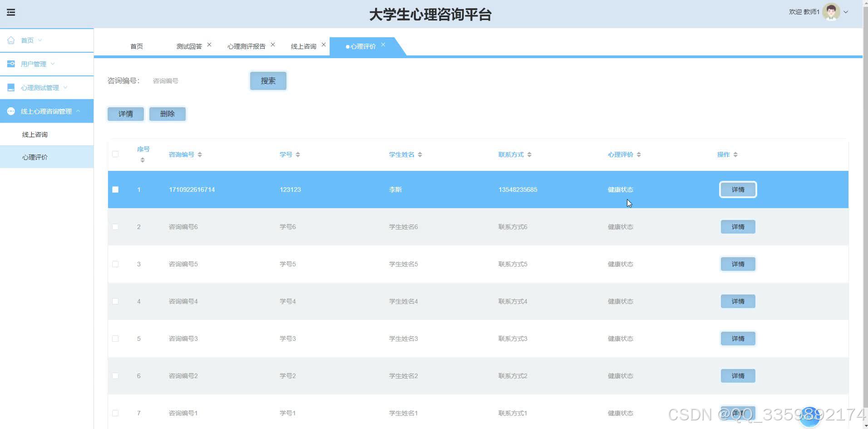Open 详情 for 咨询编号2 row

pos(738,376)
